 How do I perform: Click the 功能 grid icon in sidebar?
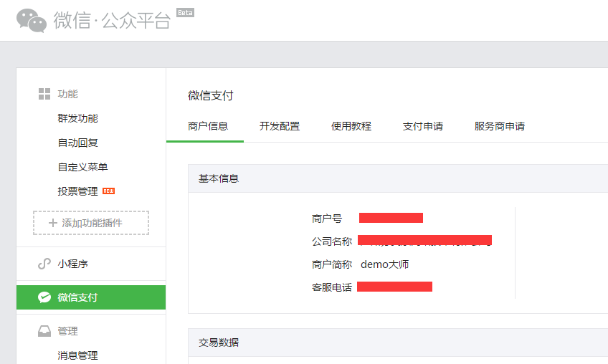(44, 94)
